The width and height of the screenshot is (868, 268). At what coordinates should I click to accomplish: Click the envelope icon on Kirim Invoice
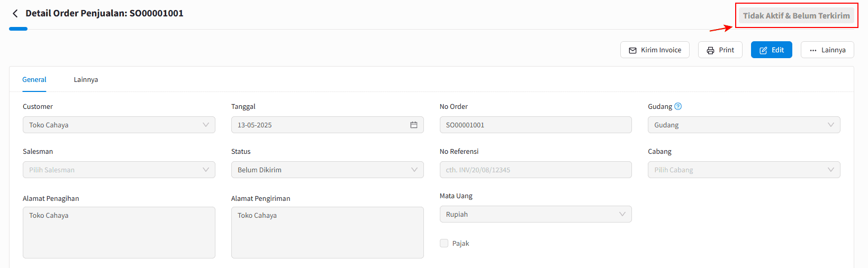point(632,50)
